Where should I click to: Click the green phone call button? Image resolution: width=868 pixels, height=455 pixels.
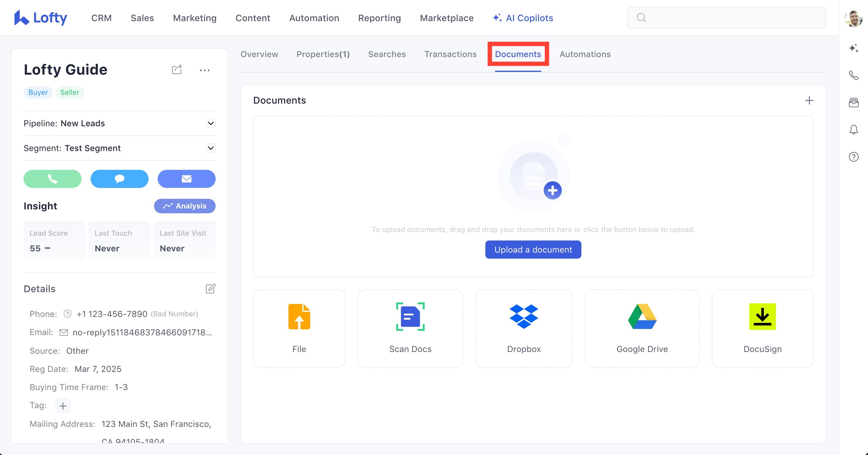coord(52,179)
